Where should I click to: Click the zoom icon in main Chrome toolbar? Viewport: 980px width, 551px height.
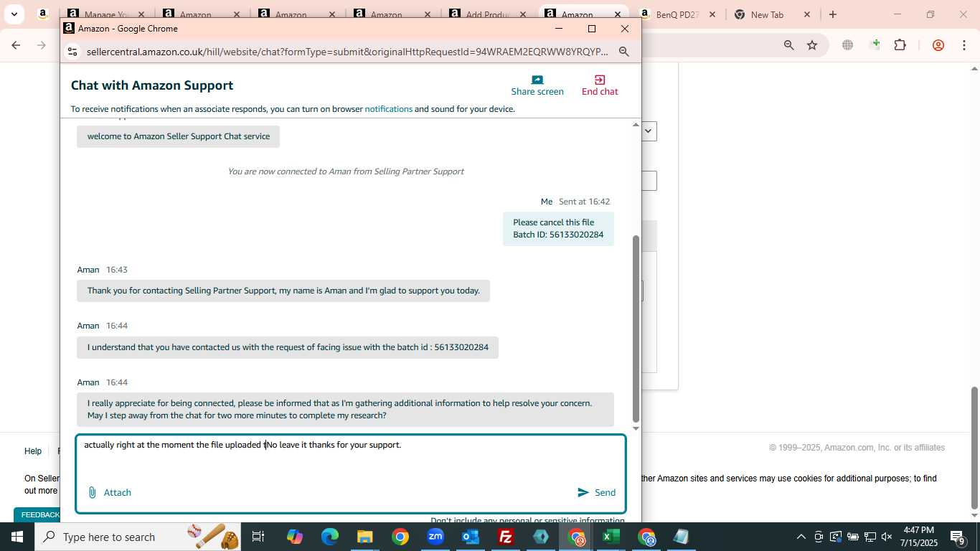789,45
